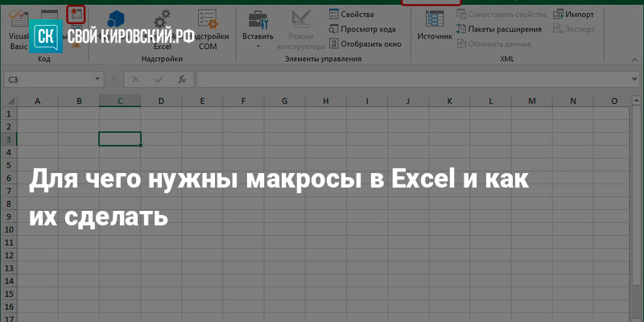Select column A header
The image size is (644, 322).
[x=38, y=101]
